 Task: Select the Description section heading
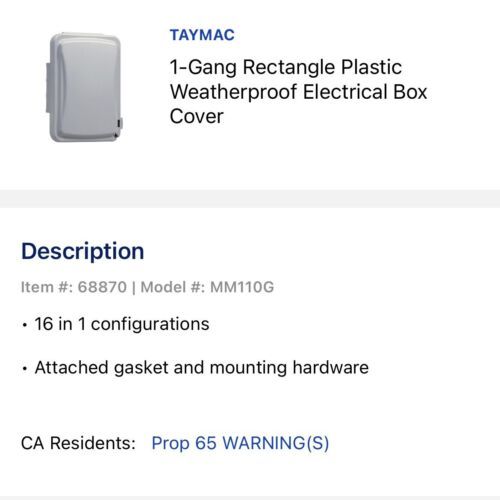[x=83, y=251]
